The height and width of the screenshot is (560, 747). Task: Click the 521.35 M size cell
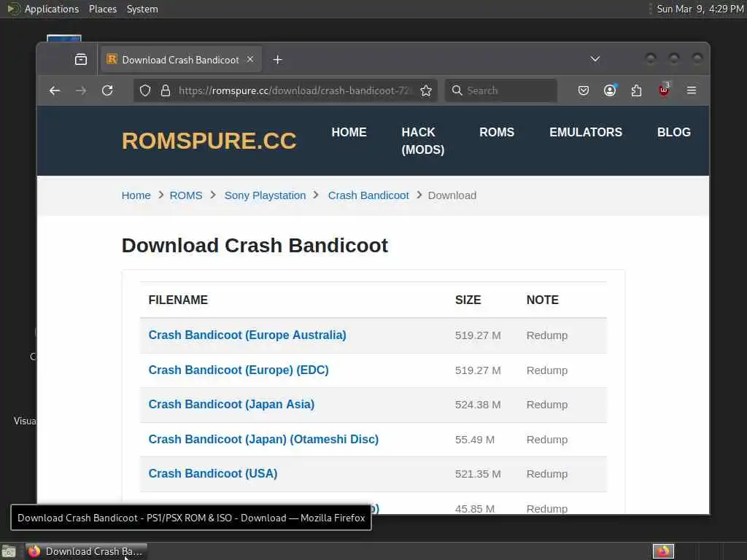coord(478,474)
